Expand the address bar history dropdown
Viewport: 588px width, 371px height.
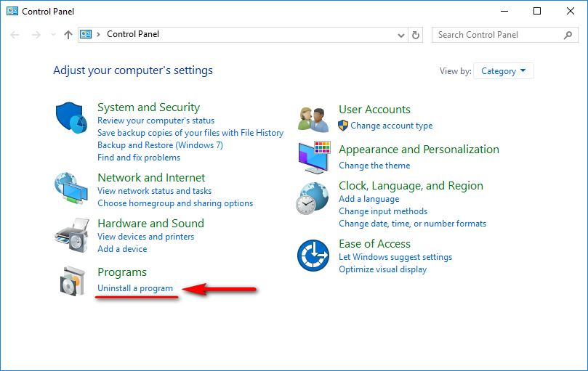[x=402, y=35]
